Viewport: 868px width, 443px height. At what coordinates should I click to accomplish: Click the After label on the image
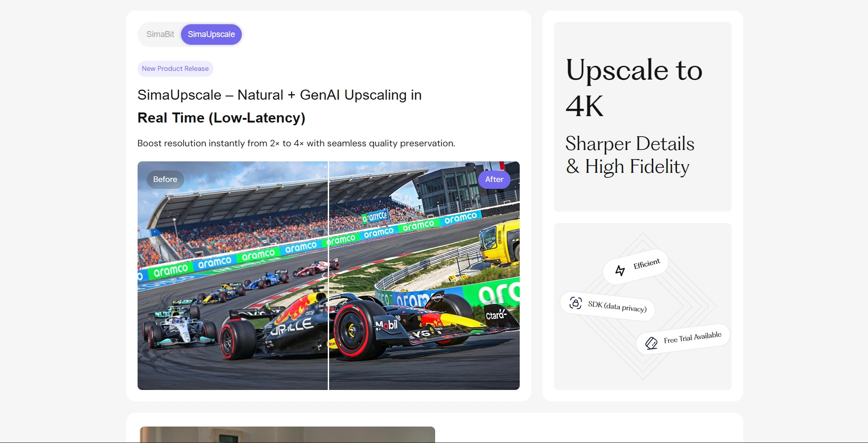[494, 179]
